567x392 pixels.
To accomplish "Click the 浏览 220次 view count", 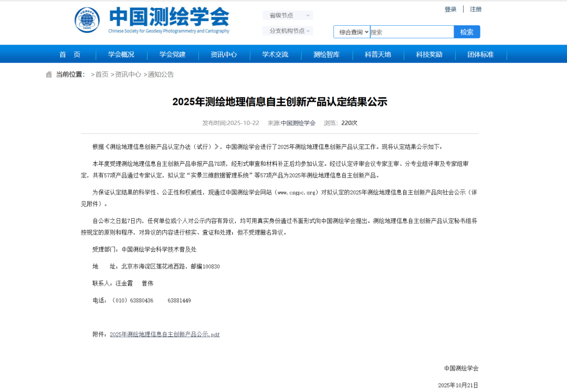I will [x=341, y=123].
